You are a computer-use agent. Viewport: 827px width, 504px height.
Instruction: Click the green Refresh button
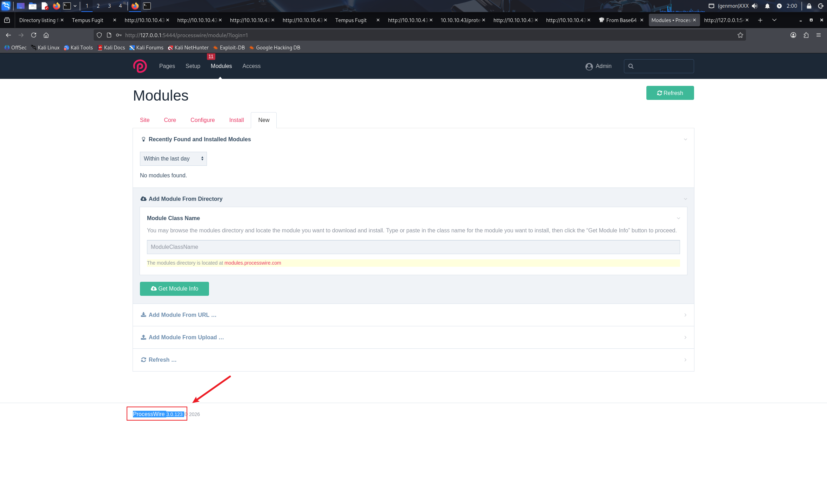tap(670, 93)
